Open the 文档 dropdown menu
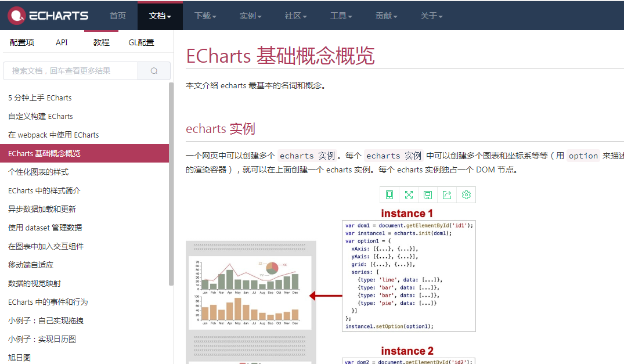Viewport: 624px width, 364px height. pyautogui.click(x=160, y=16)
